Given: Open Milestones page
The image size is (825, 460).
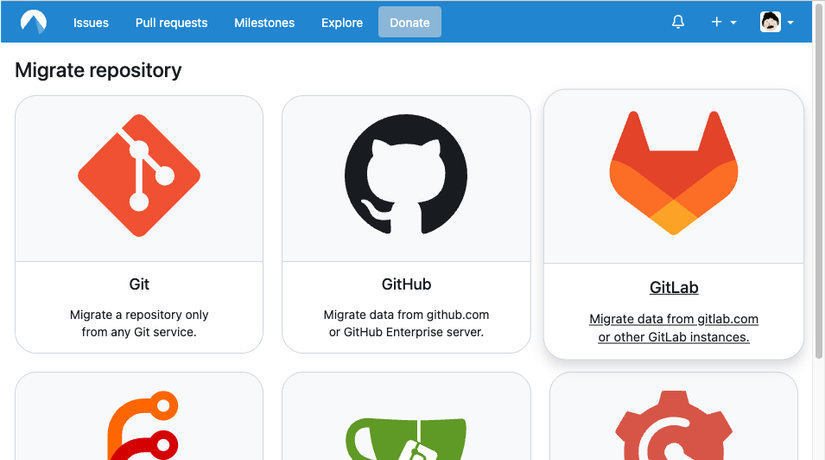Looking at the screenshot, I should pos(264,23).
